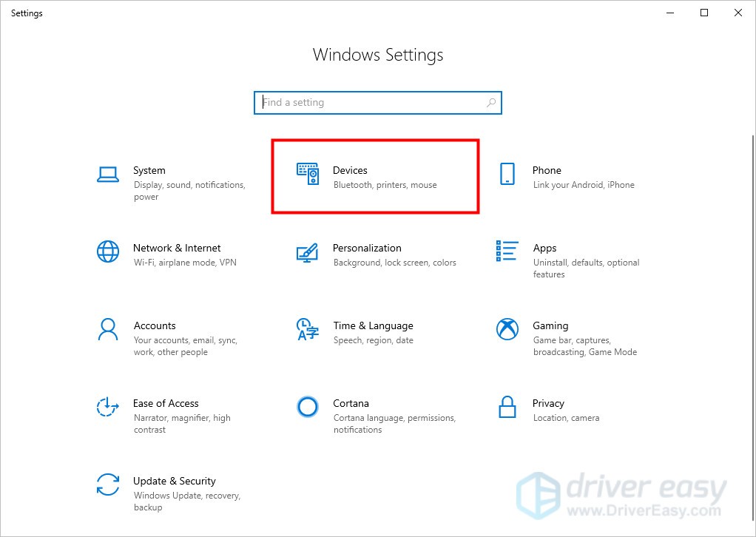Viewport: 756px width, 537px height.
Task: Open the Phone icon
Action: [507, 174]
